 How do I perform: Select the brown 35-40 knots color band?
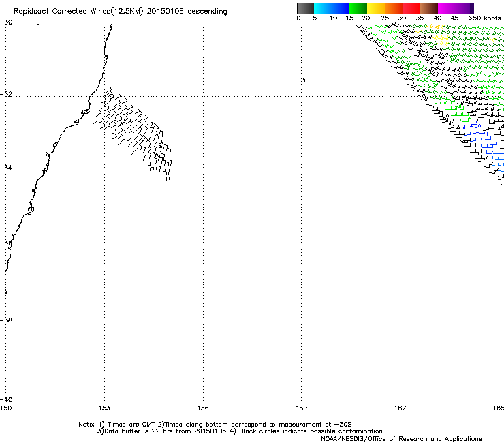pyautogui.click(x=429, y=8)
